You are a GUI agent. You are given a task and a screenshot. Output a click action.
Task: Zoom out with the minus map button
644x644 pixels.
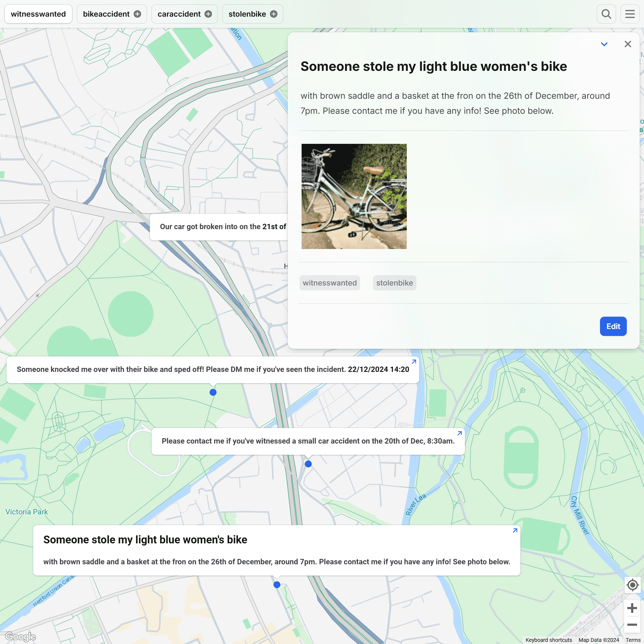coord(632,625)
